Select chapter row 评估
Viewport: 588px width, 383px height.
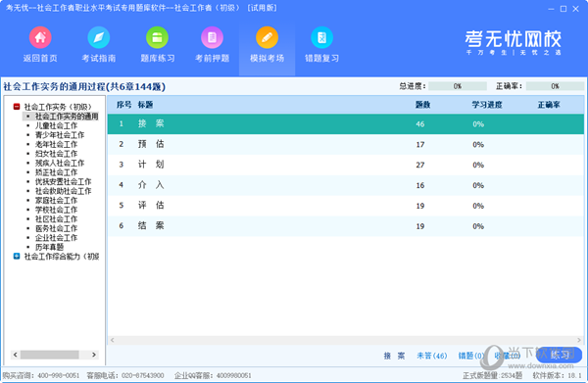[x=346, y=206]
